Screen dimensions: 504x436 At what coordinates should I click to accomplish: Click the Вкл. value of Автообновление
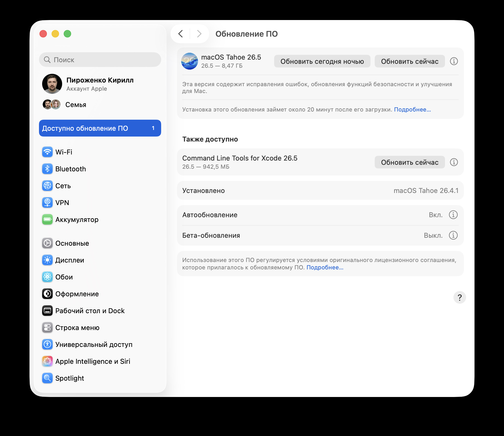pyautogui.click(x=436, y=215)
